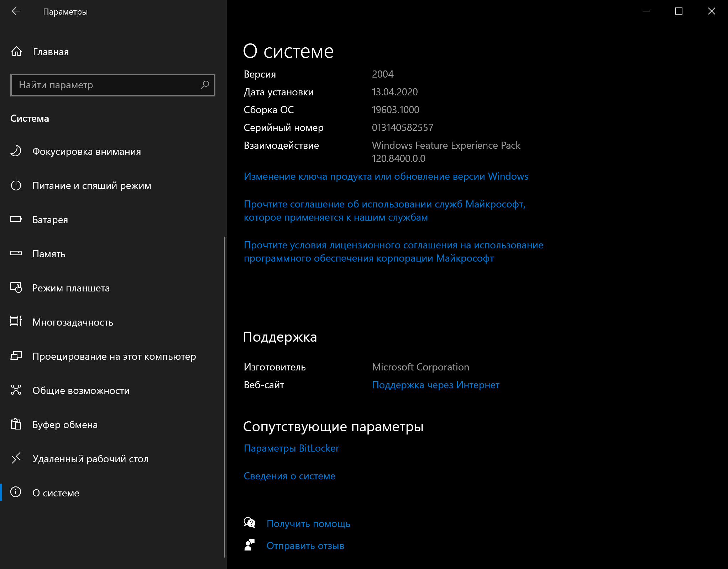The image size is (728, 569).
Task: Open the Главная home icon
Action: click(x=16, y=52)
